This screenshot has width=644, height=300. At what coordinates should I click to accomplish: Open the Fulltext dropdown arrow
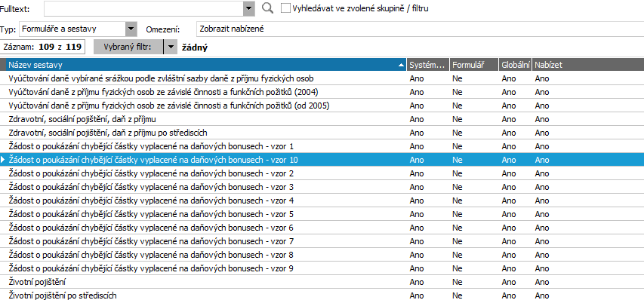[249, 8]
